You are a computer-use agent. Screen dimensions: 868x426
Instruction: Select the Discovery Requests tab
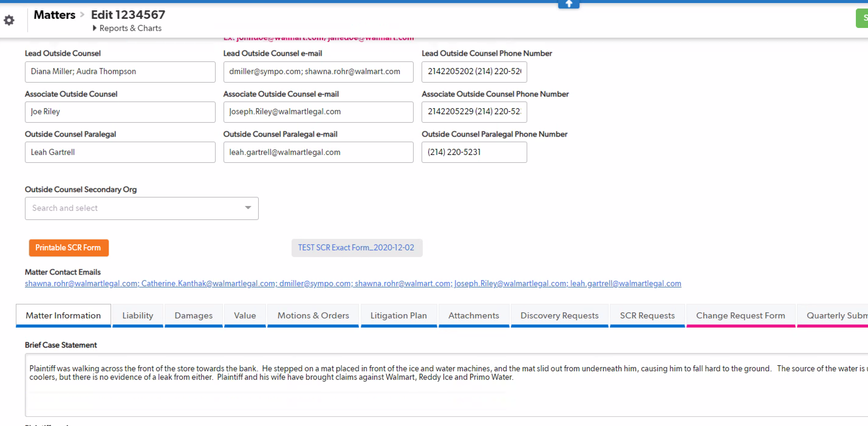(x=559, y=315)
